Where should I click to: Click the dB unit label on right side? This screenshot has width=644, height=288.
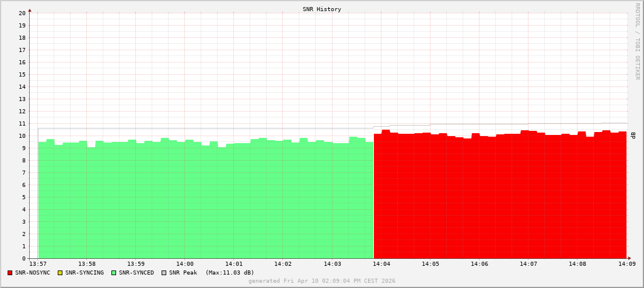click(x=633, y=136)
